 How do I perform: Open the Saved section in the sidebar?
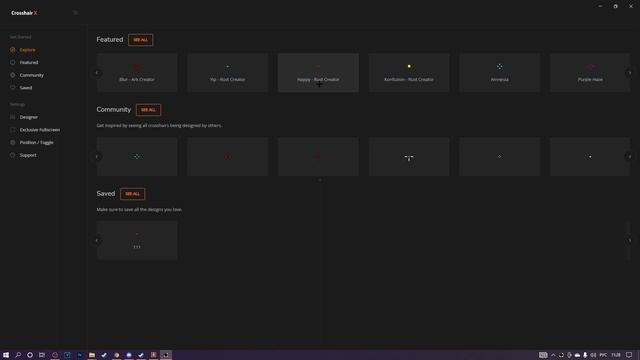point(20,88)
